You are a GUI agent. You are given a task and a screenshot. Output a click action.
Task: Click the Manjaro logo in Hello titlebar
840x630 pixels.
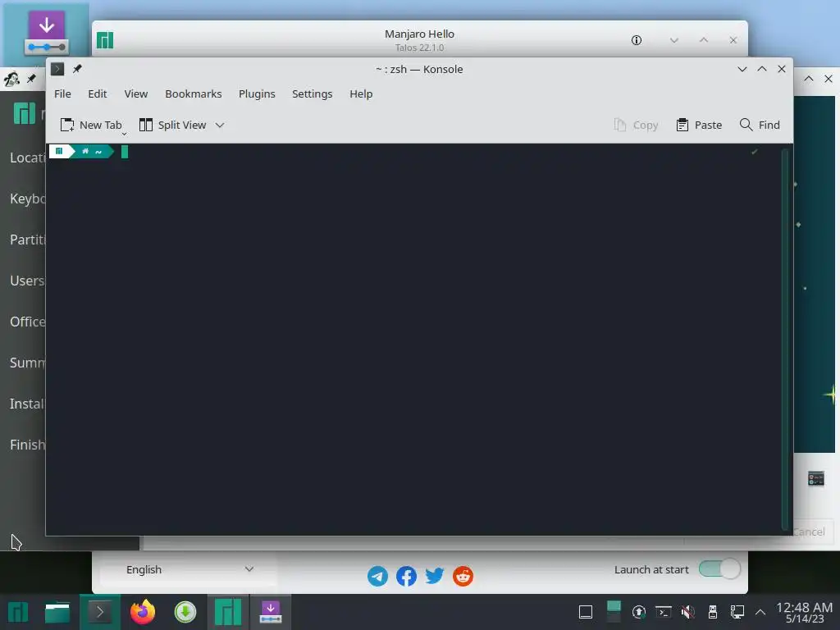(105, 40)
